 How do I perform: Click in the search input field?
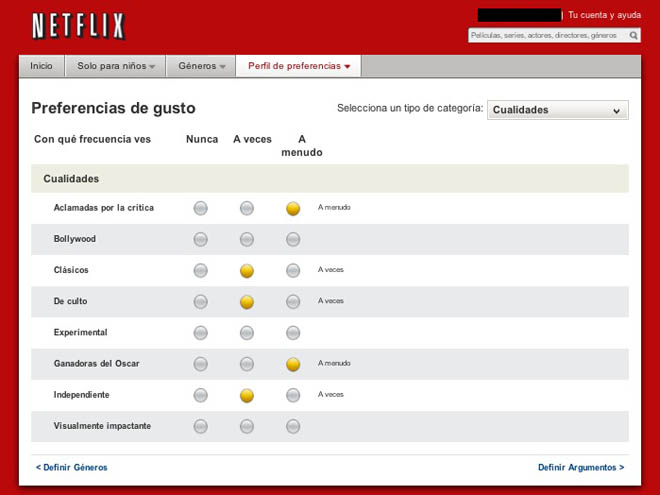coord(547,35)
